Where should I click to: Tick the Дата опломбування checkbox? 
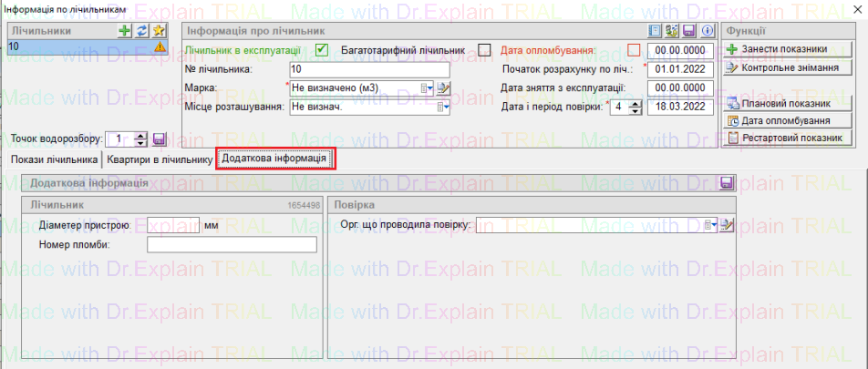(634, 50)
